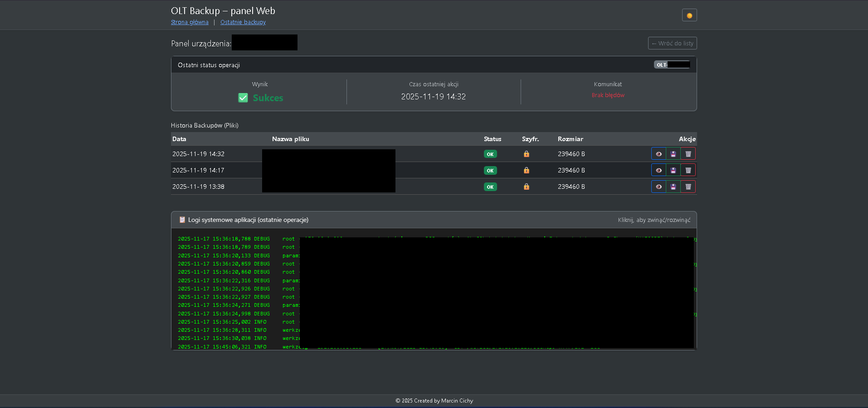Click the OLT Backup – panel Web title
The width and height of the screenshot is (868, 408).
pos(223,11)
